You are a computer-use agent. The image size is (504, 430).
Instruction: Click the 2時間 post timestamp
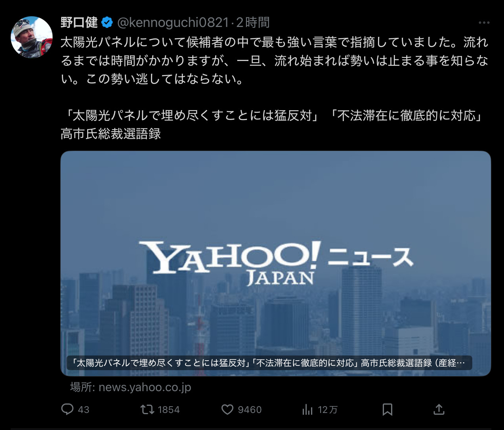tap(253, 23)
